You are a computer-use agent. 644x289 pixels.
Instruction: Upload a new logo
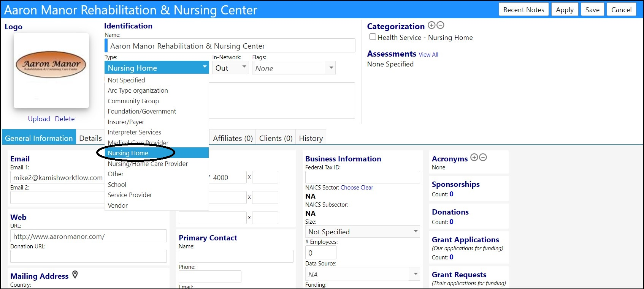pyautogui.click(x=39, y=119)
